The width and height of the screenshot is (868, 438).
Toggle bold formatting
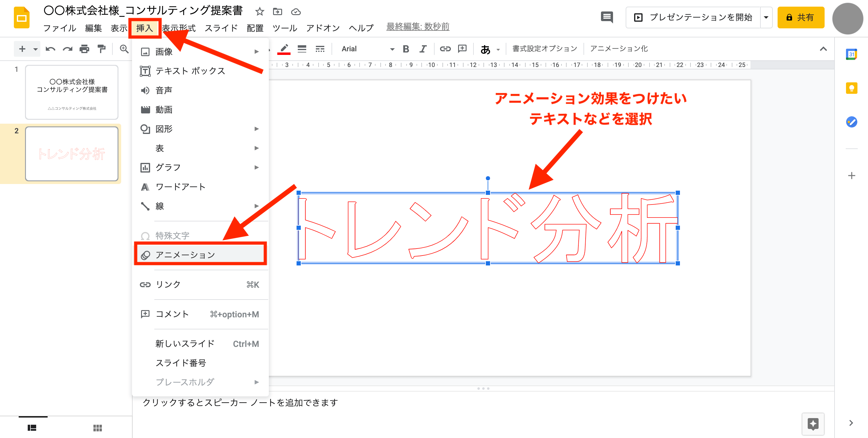coord(406,49)
